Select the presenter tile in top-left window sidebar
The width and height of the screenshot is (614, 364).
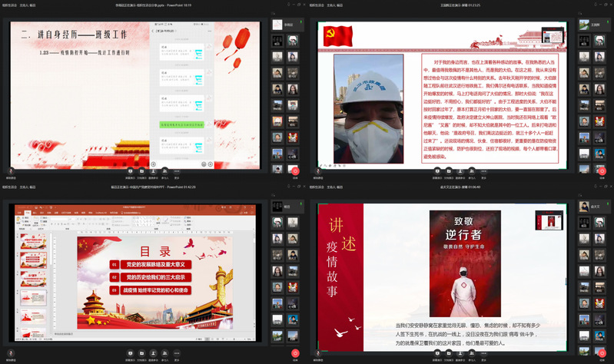point(287,25)
